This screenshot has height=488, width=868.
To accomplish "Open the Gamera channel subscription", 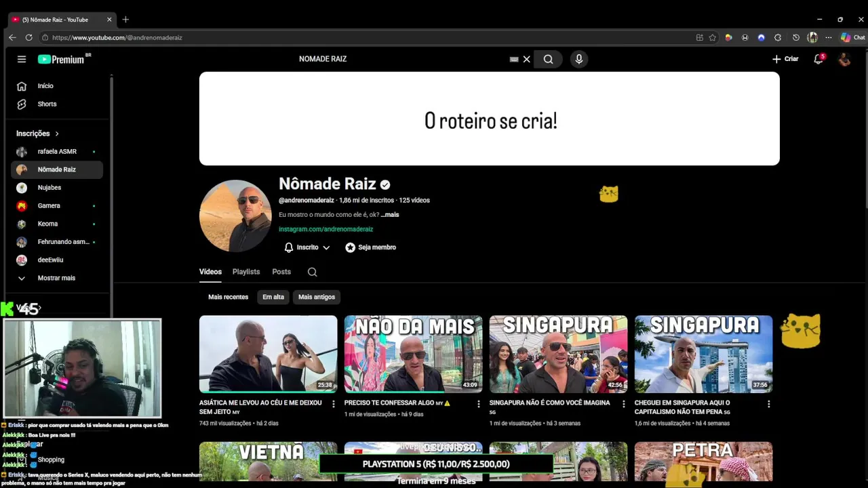I will (x=57, y=206).
